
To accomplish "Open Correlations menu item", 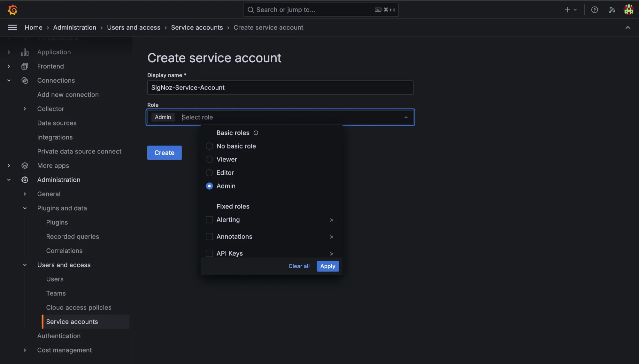I will (64, 251).
